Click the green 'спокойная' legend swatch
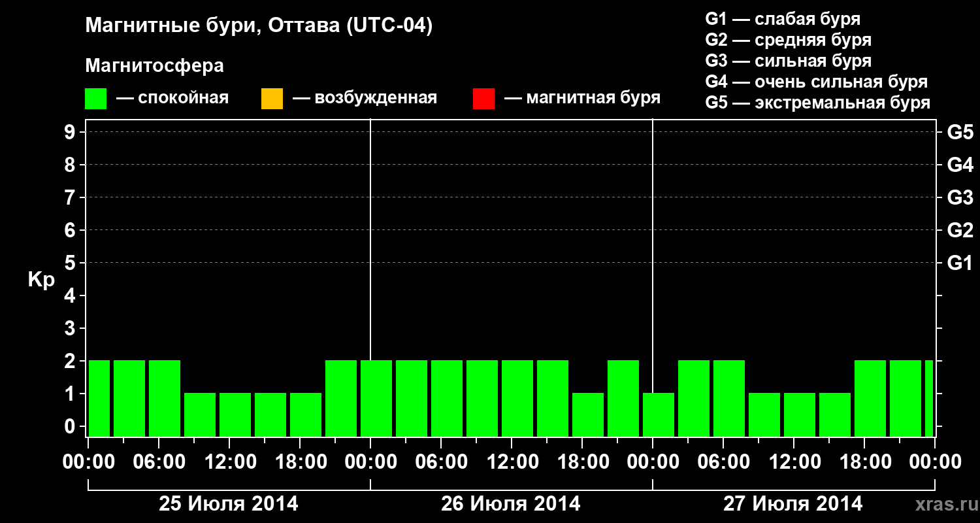This screenshot has width=980, height=523. (96, 99)
